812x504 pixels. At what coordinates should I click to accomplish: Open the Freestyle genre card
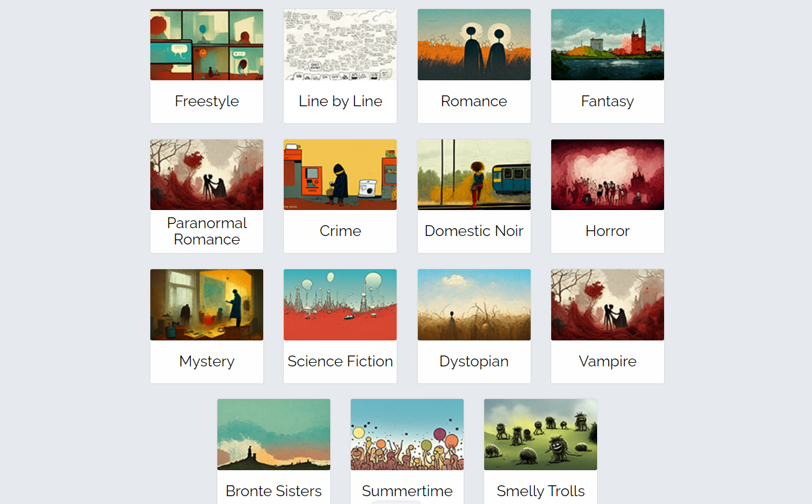point(206,66)
